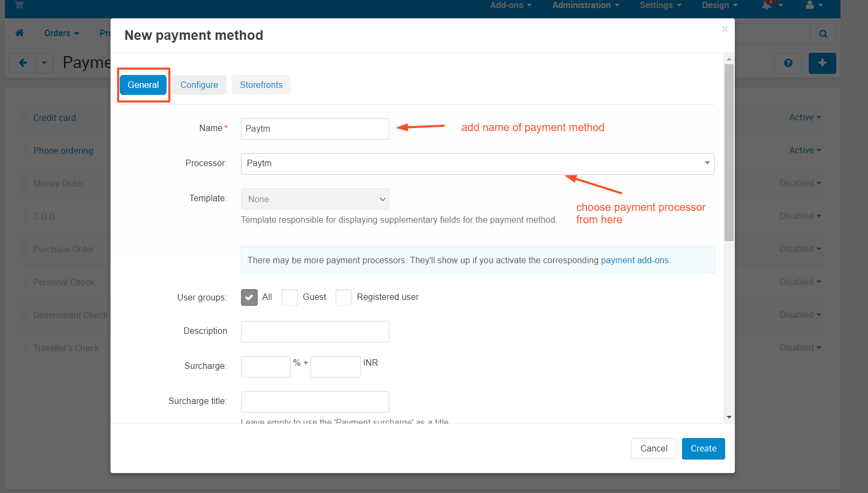Image resolution: width=868 pixels, height=493 pixels.
Task: Open the Settings menu
Action: coord(660,5)
